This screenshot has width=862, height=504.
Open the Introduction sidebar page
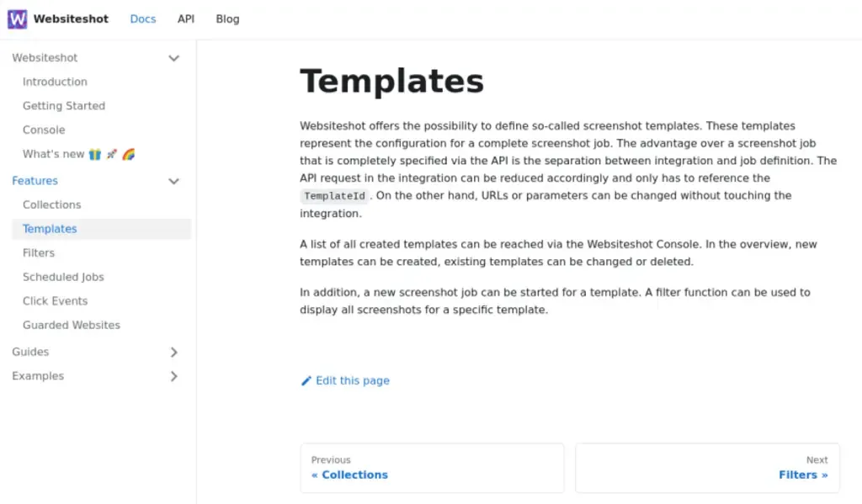[55, 82]
